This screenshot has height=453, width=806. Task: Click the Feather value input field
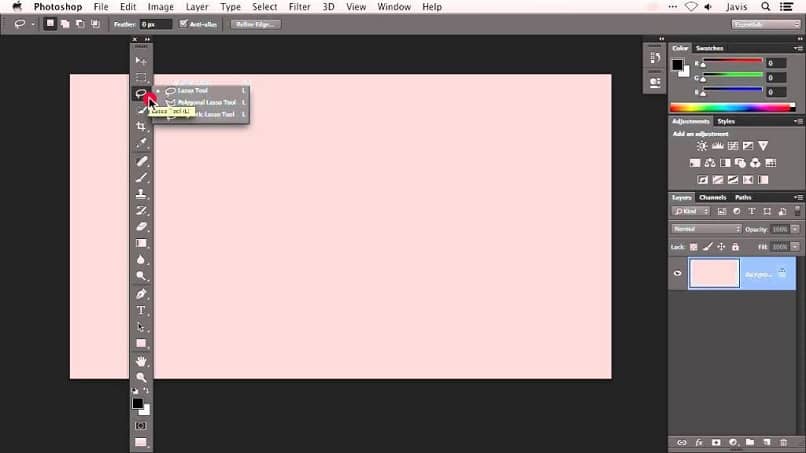(156, 24)
